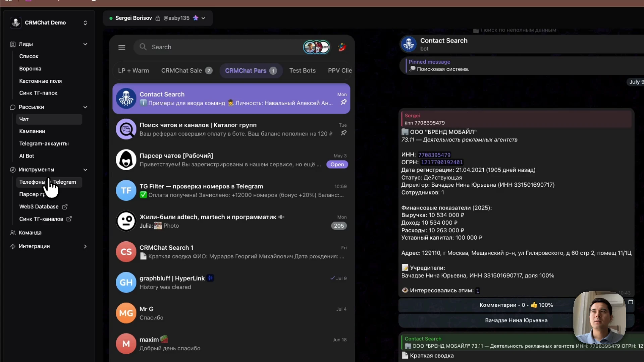Image resolution: width=644 pixels, height=362 pixels.
Task: Open the maxim chat
Action: [231, 344]
